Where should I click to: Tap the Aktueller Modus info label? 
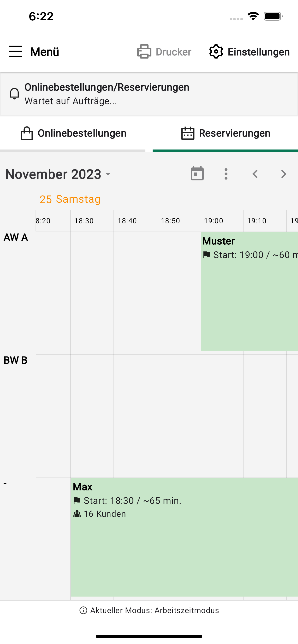coord(154,610)
